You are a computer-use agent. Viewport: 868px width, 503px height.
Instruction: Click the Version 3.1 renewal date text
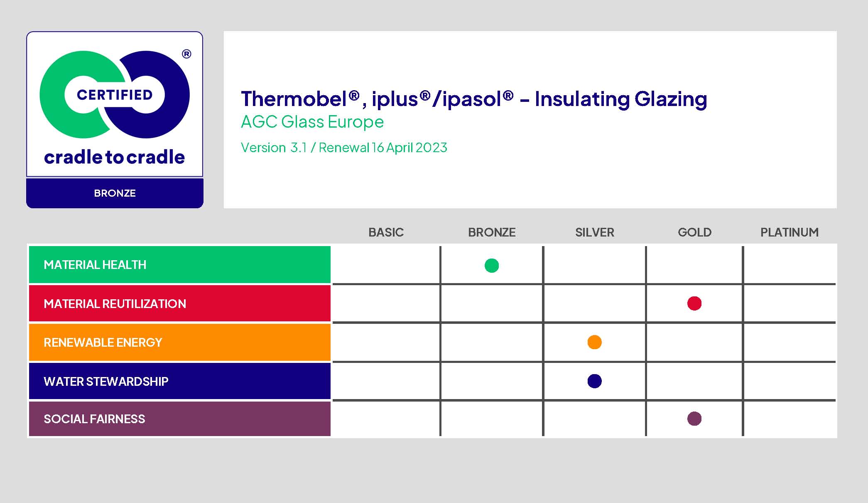pos(344,148)
